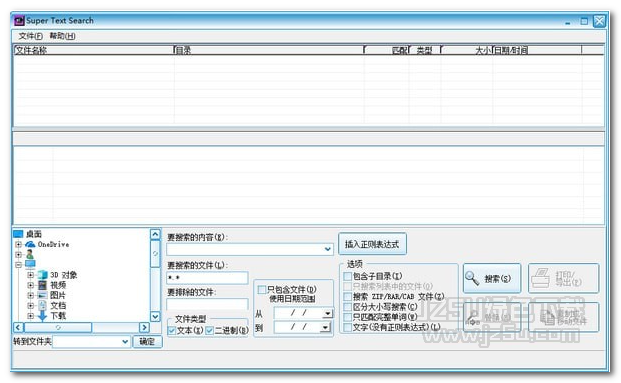The image size is (621, 383).
Task: Click the magnifier Search (搜索) button
Action: tap(492, 278)
